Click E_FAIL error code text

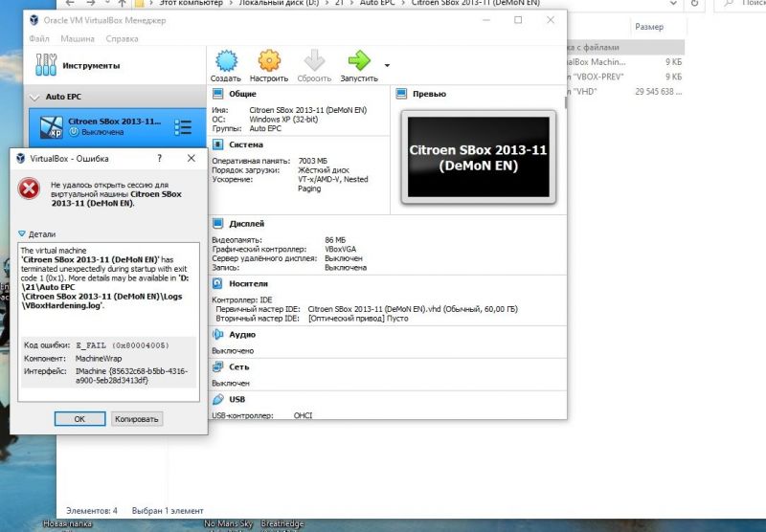[x=123, y=345]
